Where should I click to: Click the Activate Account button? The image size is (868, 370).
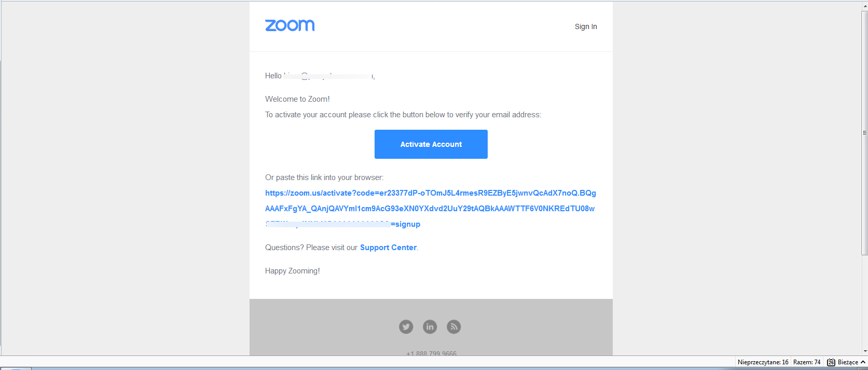pos(431,144)
